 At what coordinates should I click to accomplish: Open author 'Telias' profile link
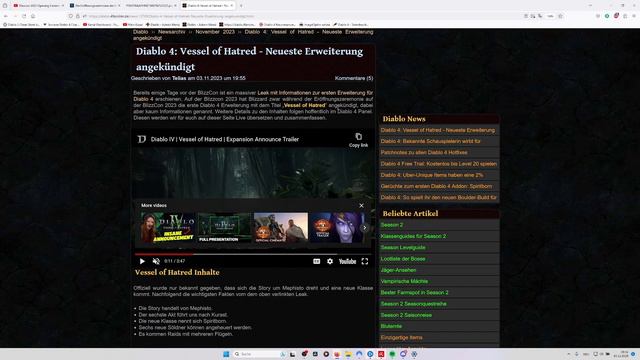coord(179,78)
